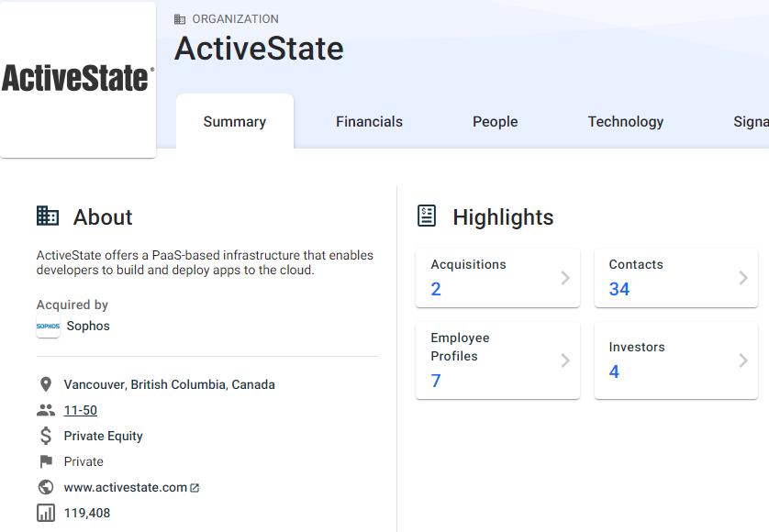Click the flag company status icon
This screenshot has width=769, height=532.
point(46,462)
